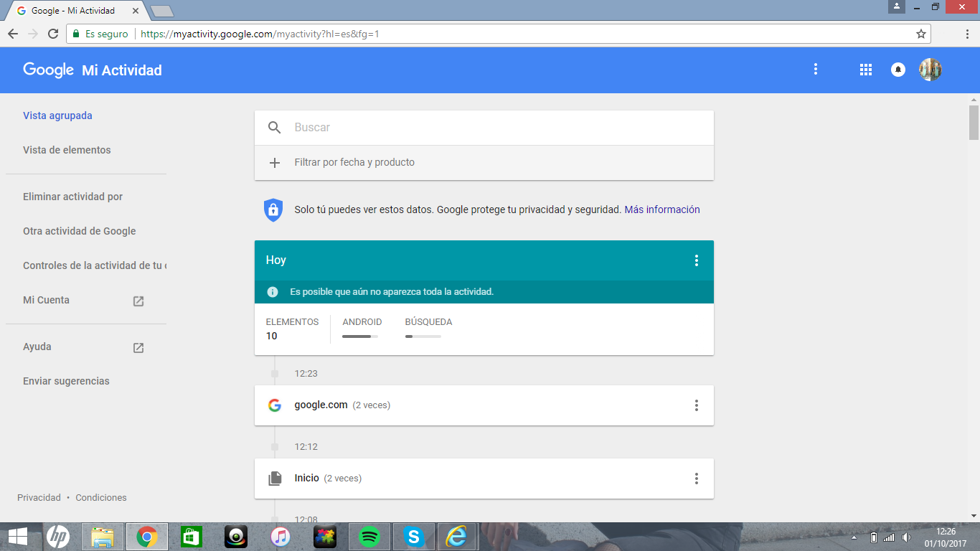Click the Google logo in the header

[49, 70]
